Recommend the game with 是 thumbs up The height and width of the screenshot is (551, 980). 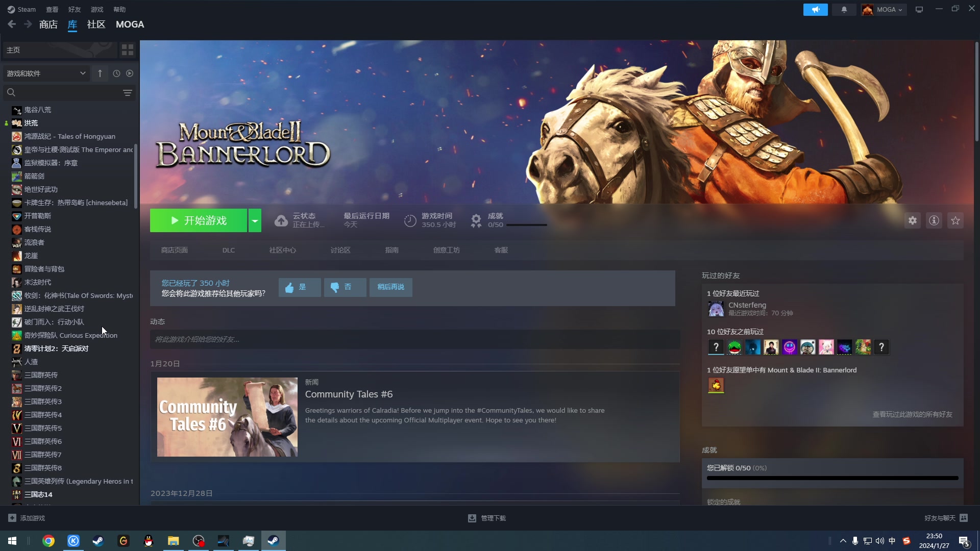coord(300,287)
